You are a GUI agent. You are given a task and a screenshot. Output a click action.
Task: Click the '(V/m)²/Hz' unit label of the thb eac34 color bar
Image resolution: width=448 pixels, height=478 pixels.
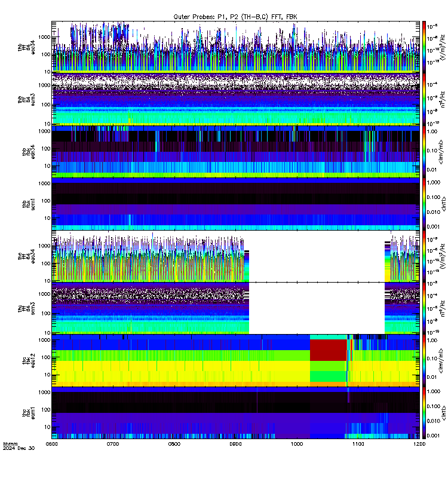tap(443, 47)
